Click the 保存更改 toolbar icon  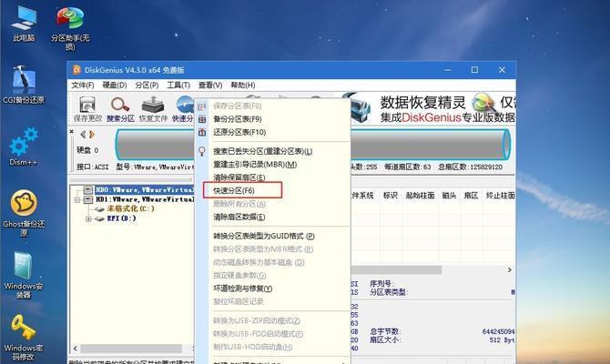[87, 108]
